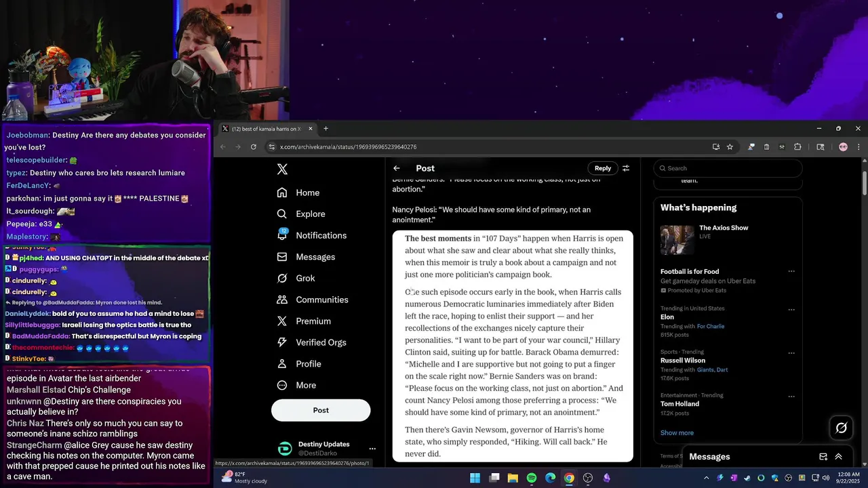
Task: Open Communities in X sidebar
Action: coord(313,300)
